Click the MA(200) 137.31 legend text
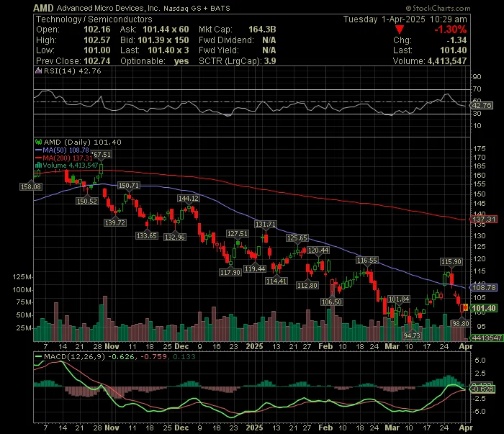Image resolution: width=504 pixels, height=434 pixels. [68, 158]
